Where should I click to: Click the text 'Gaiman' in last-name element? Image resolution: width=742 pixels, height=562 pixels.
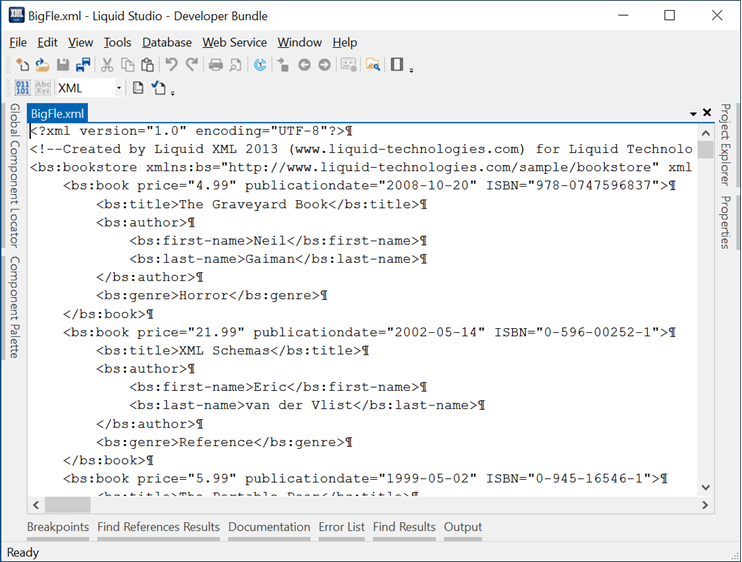(x=270, y=259)
